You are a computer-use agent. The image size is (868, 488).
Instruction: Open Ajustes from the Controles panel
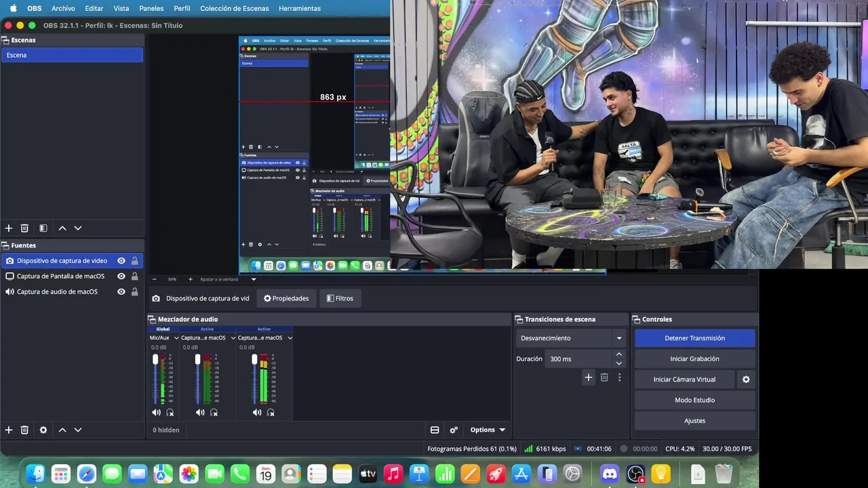coord(694,421)
